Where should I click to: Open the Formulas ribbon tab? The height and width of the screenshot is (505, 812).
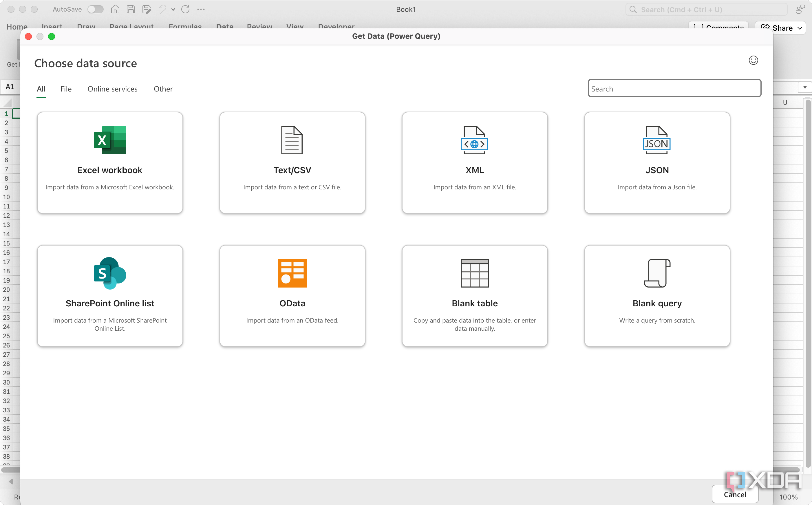[185, 26]
